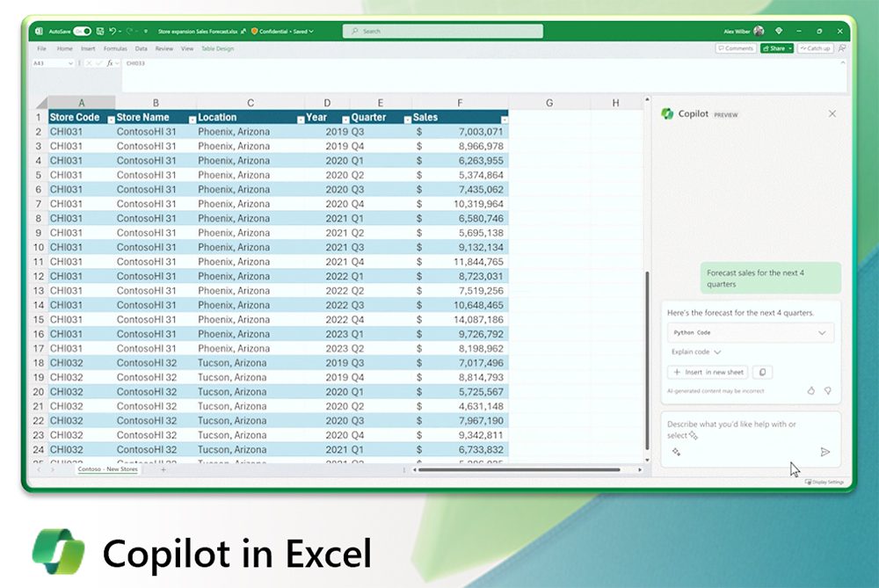Image resolution: width=879 pixels, height=588 pixels.
Task: Open the Store Name column filter dropdown
Action: (x=193, y=120)
